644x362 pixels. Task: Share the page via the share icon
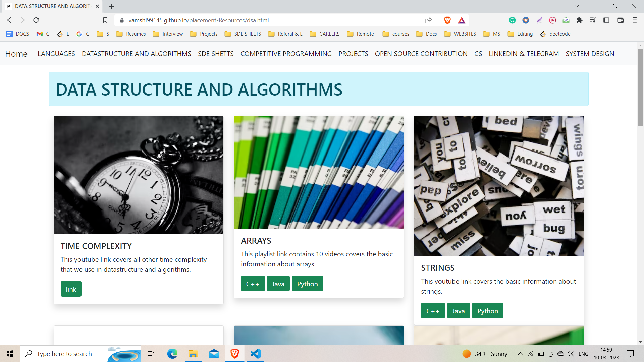point(428,20)
